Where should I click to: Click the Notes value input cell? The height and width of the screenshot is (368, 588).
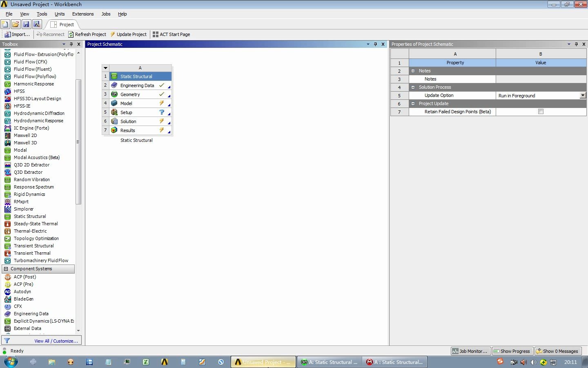pos(541,79)
